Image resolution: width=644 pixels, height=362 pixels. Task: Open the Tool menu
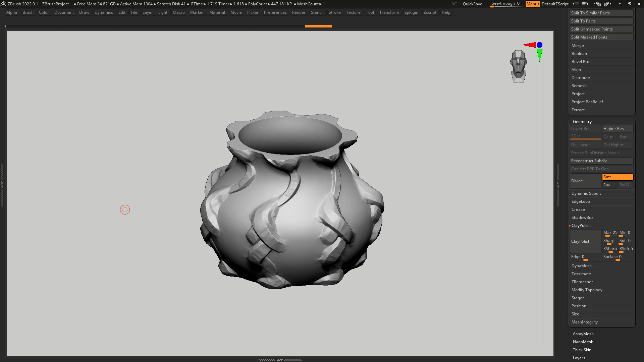[370, 12]
